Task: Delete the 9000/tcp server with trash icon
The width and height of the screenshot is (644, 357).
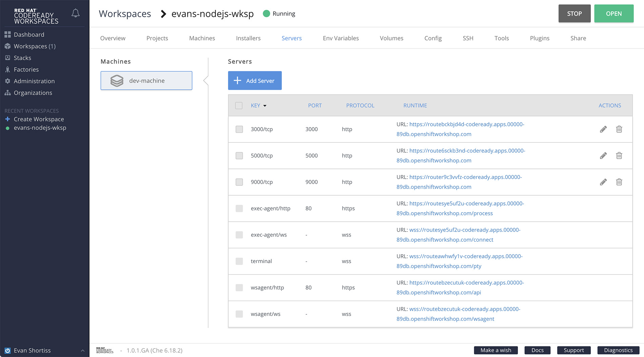Action: [x=619, y=182]
